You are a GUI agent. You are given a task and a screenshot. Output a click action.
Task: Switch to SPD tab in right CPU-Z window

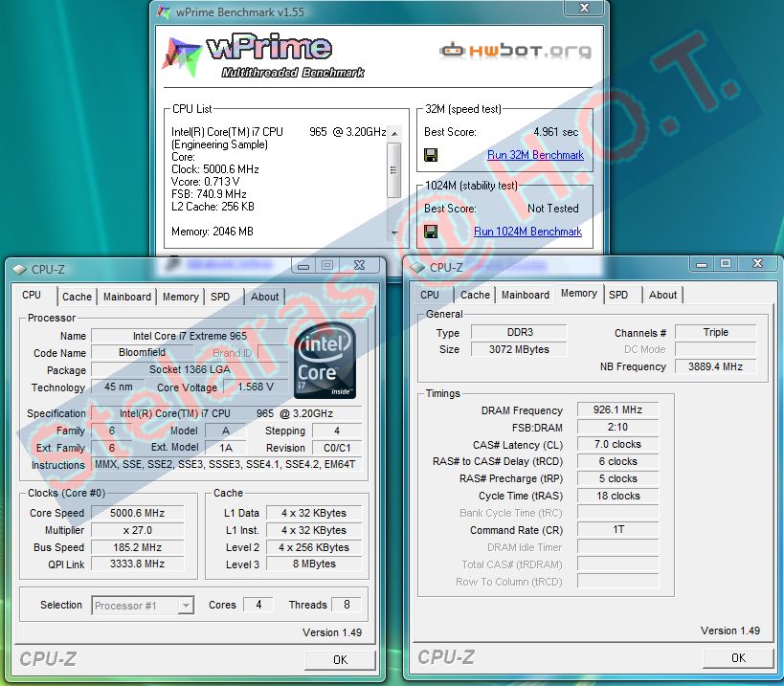pos(618,295)
